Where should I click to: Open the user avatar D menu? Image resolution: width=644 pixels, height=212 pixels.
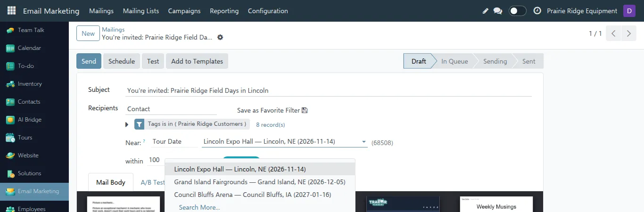click(629, 11)
